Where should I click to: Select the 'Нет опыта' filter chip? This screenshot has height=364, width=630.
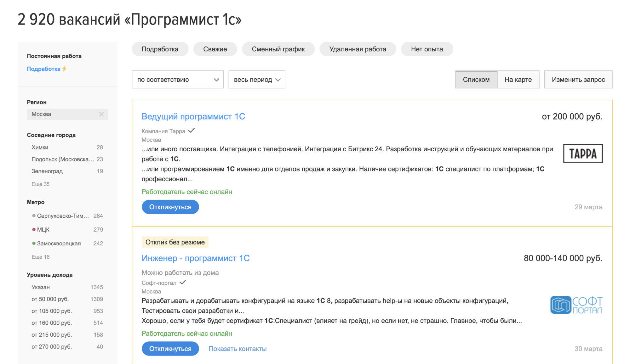click(427, 49)
